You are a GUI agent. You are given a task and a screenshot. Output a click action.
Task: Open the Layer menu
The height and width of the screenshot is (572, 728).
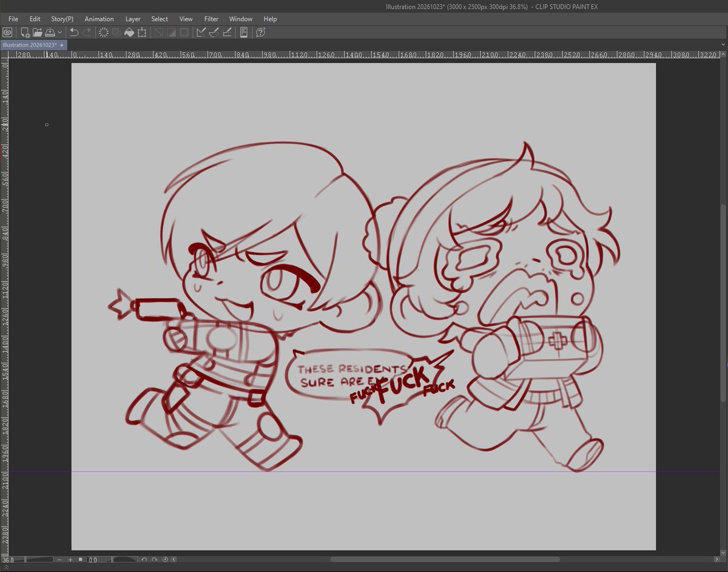tap(133, 19)
